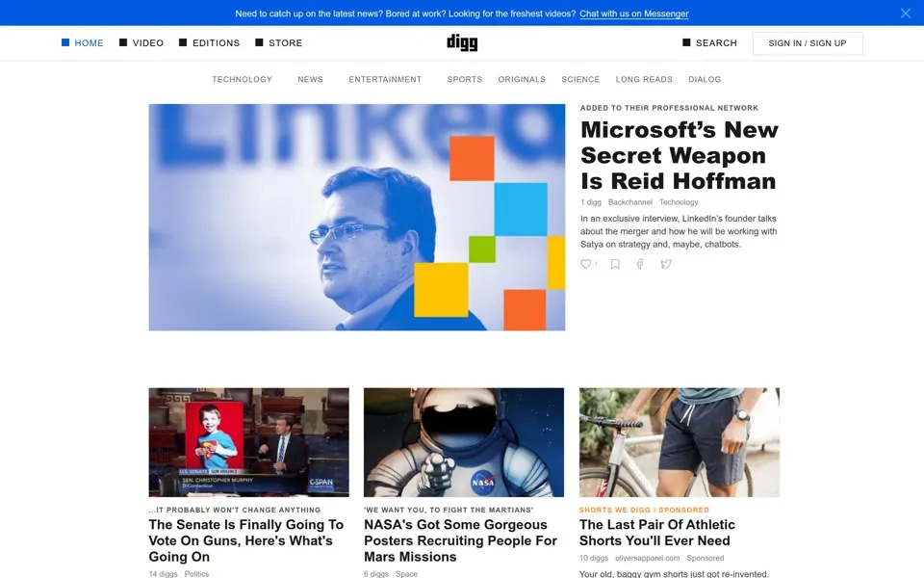The width and height of the screenshot is (924, 578).
Task: Click the Hoffman article summary text
Action: tap(679, 231)
